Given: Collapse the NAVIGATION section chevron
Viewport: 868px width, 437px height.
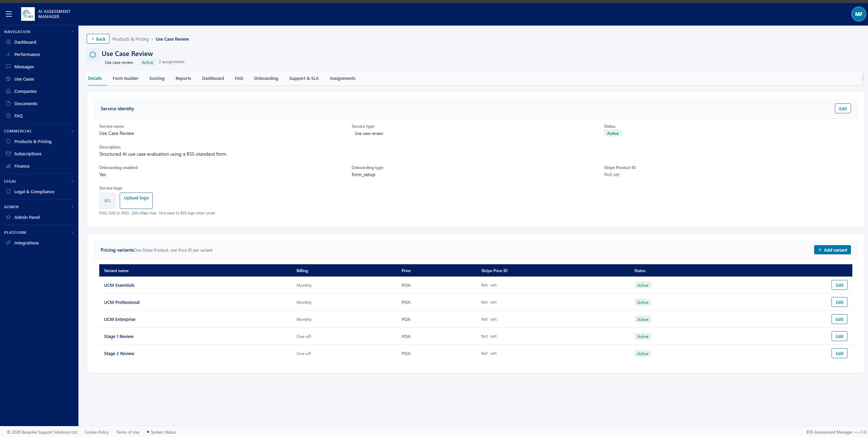Looking at the screenshot, I should click(x=72, y=31).
